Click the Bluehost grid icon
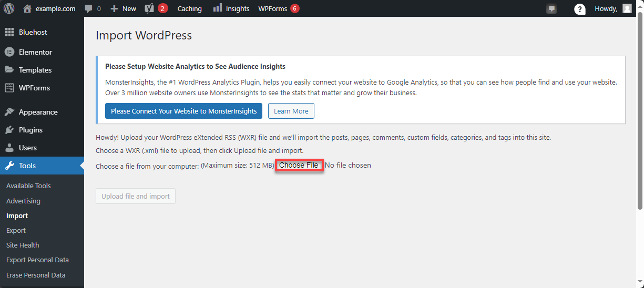 point(9,32)
